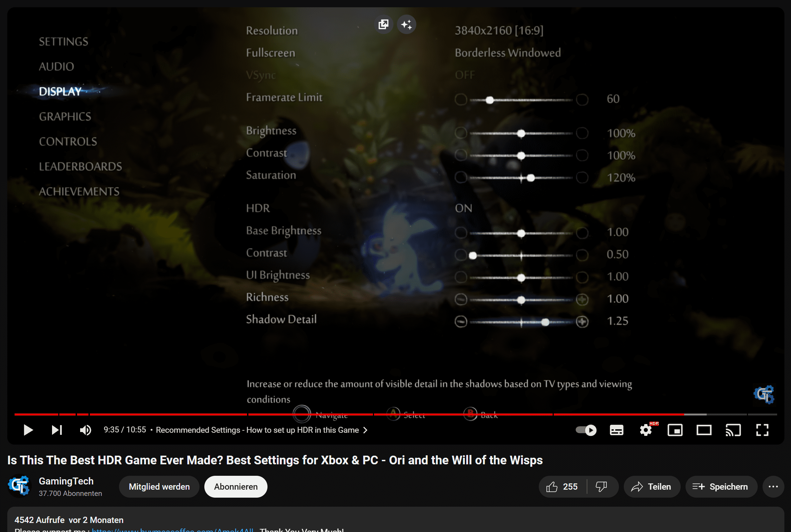This screenshot has height=532, width=791.
Task: Expand the chapter title Recommended Settings
Action: 262,430
